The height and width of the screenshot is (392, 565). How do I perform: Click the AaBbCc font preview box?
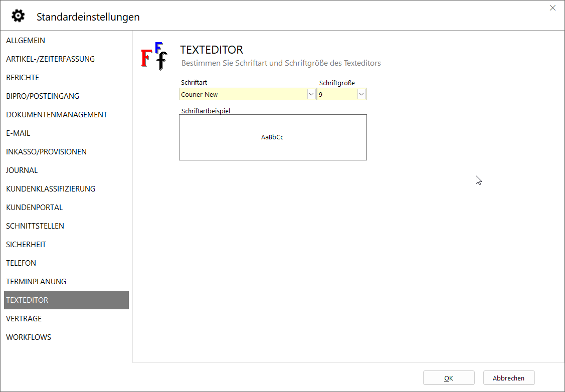(273, 137)
